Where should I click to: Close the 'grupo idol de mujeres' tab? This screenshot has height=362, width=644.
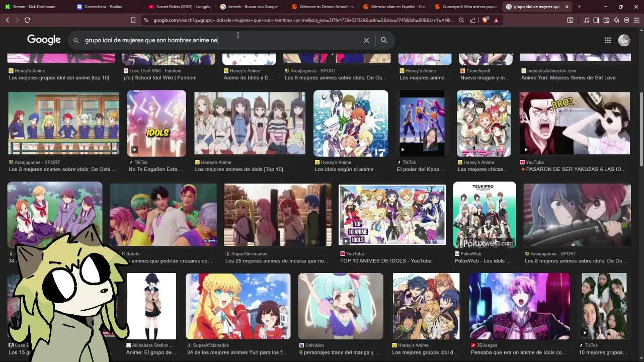[567, 7]
